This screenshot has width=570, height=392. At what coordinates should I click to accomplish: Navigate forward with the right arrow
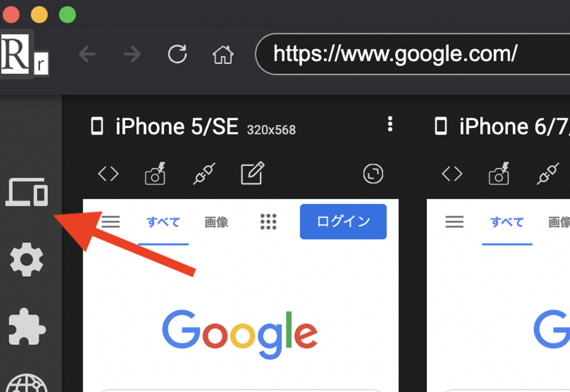[132, 54]
